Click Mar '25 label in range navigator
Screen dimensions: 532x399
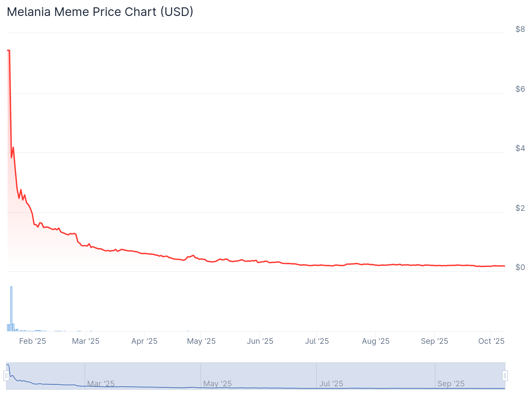(101, 384)
